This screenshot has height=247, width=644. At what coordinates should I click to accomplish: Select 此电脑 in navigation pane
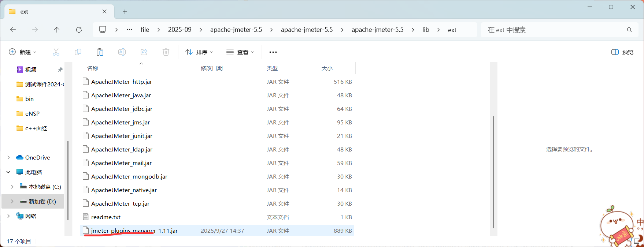click(34, 172)
